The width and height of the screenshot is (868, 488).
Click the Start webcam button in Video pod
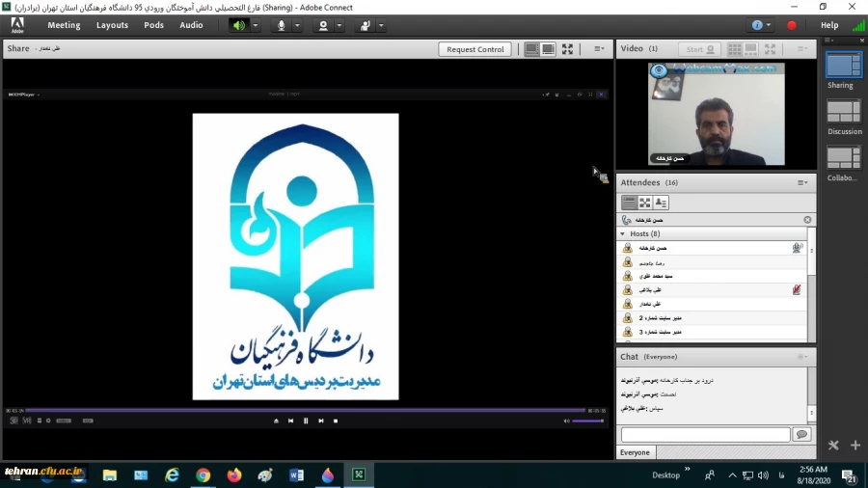tap(700, 49)
